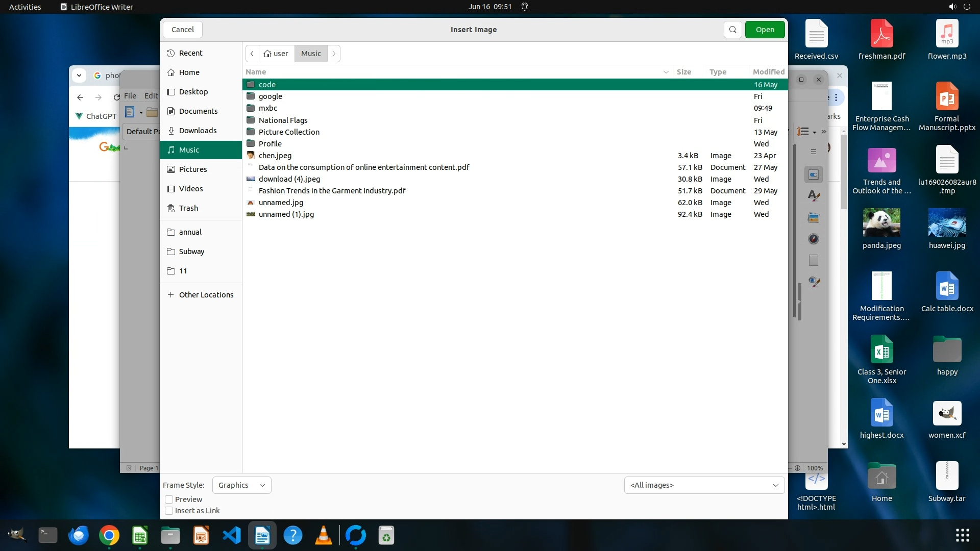Click the Navigator compass icon in sidebar
Image resolution: width=980 pixels, height=551 pixels.
[x=814, y=239]
